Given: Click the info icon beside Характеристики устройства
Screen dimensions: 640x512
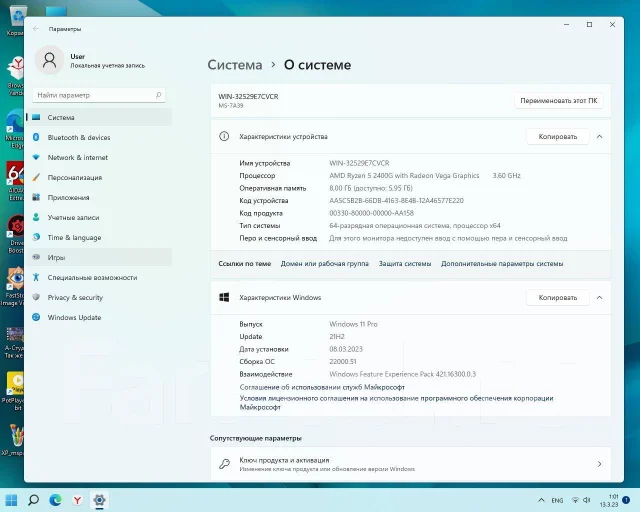Looking at the screenshot, I should 224,136.
